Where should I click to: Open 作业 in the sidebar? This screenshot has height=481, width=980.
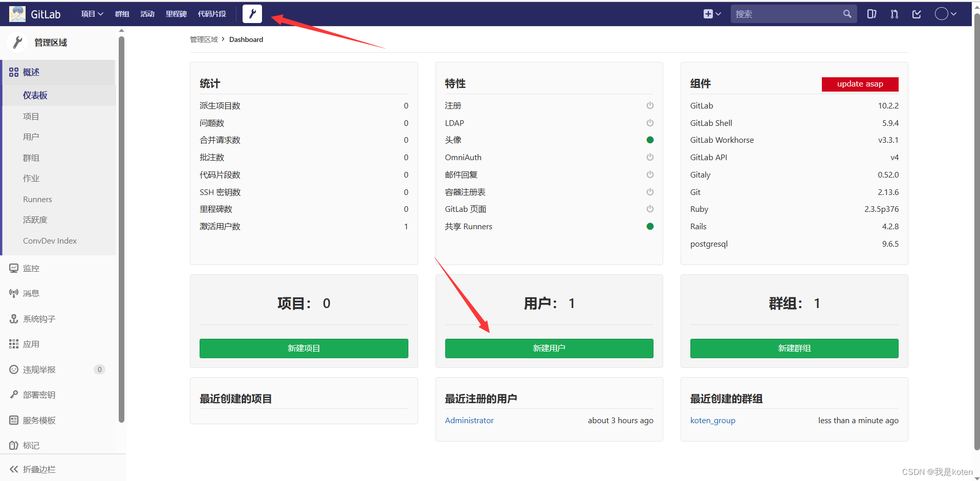click(31, 178)
